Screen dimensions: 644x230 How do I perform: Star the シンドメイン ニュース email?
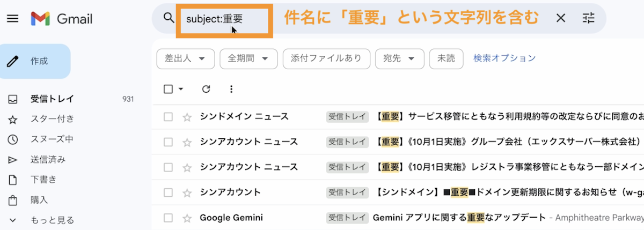pyautogui.click(x=187, y=117)
